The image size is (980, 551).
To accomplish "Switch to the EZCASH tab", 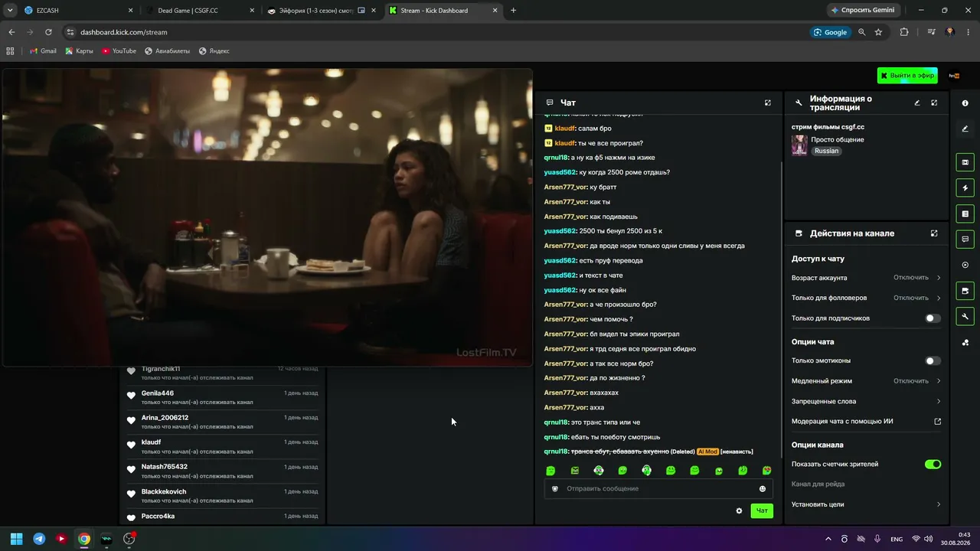I will [x=79, y=11].
